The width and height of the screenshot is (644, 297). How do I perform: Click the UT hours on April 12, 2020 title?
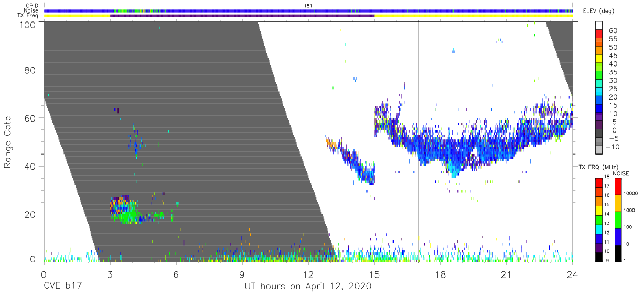tap(308, 286)
